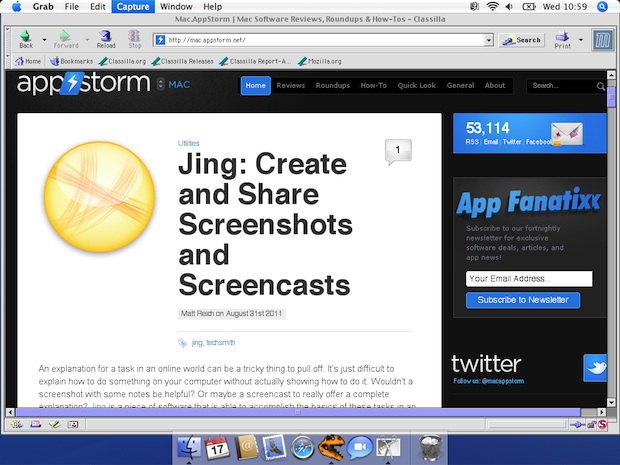The height and width of the screenshot is (465, 620).
Task: Open the Classilla Report-A... bookmark
Action: pyautogui.click(x=255, y=61)
